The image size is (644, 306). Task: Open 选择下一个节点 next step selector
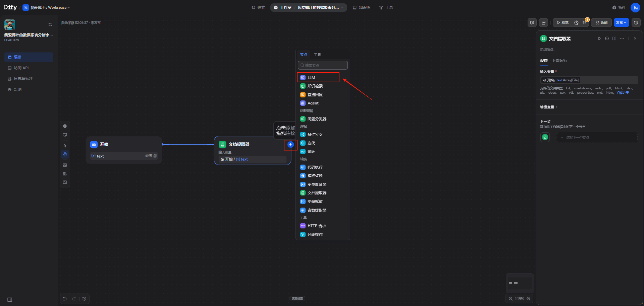pos(597,138)
